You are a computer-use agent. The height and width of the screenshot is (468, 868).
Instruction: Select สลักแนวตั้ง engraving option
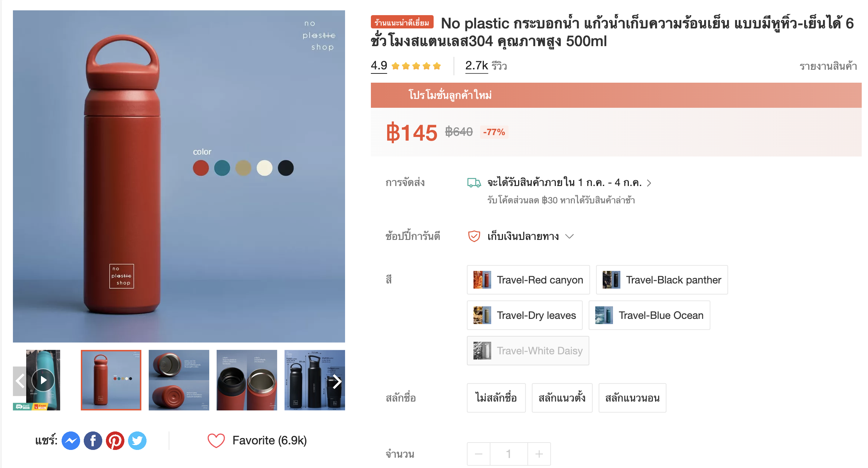562,398
